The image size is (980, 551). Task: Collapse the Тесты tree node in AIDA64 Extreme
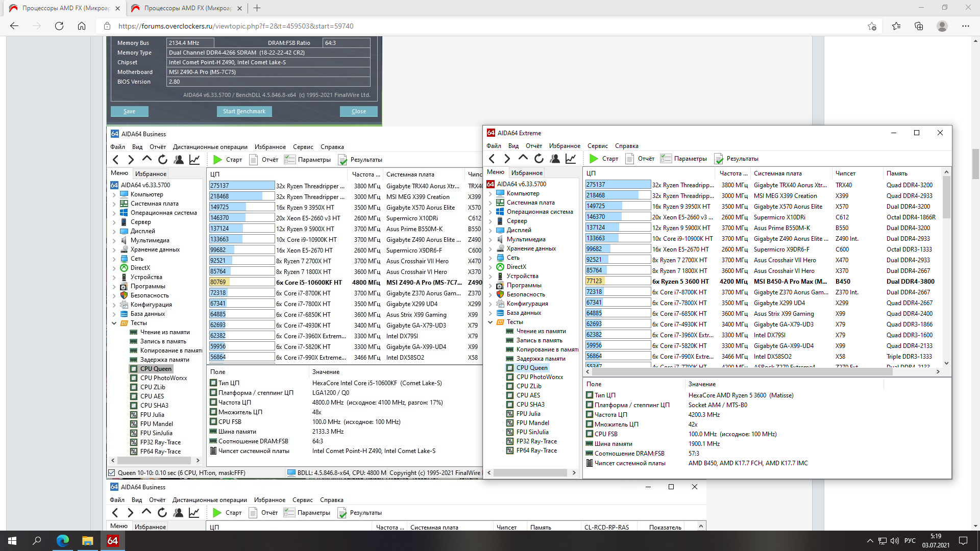point(491,322)
